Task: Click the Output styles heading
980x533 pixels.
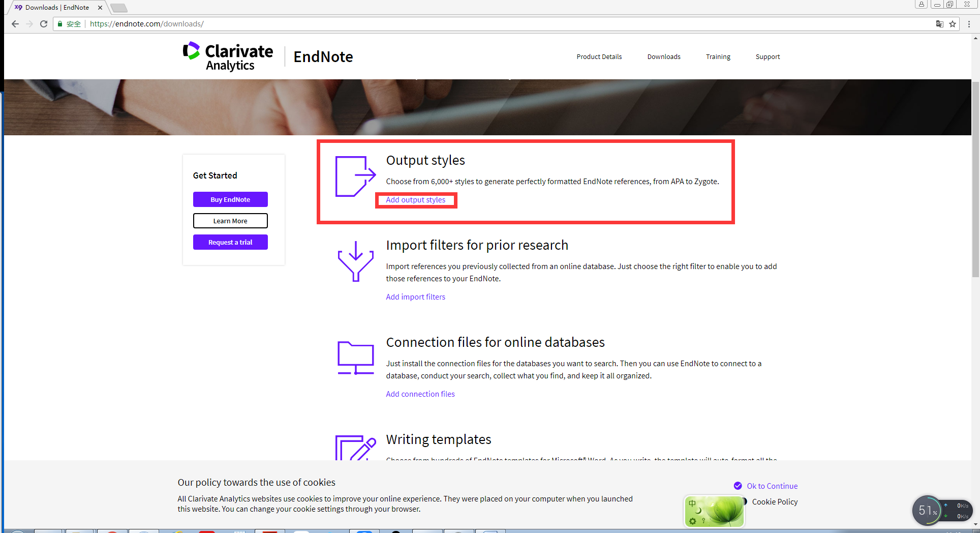Action: 425,160
